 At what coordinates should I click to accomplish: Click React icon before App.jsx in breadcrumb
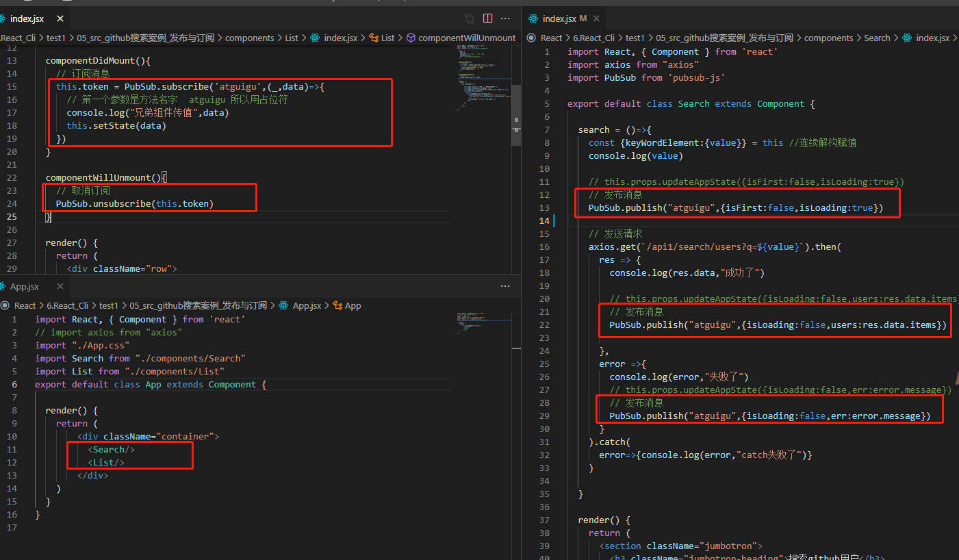[x=284, y=305]
